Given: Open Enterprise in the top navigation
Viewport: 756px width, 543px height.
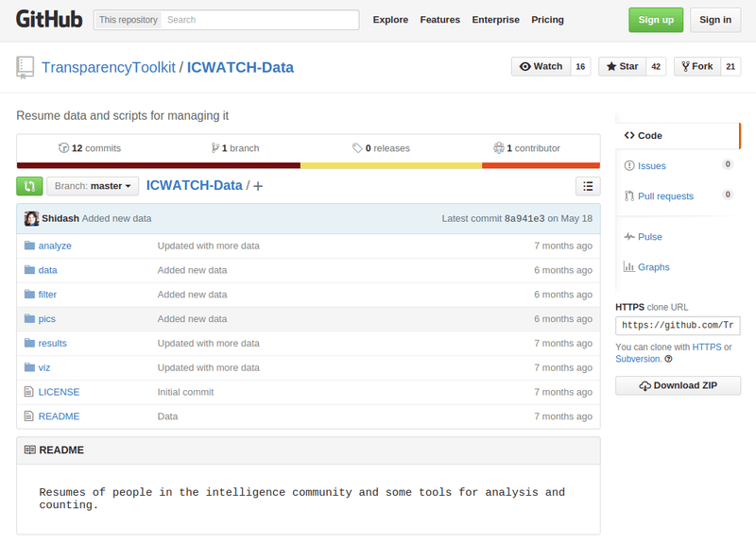Looking at the screenshot, I should 495,20.
